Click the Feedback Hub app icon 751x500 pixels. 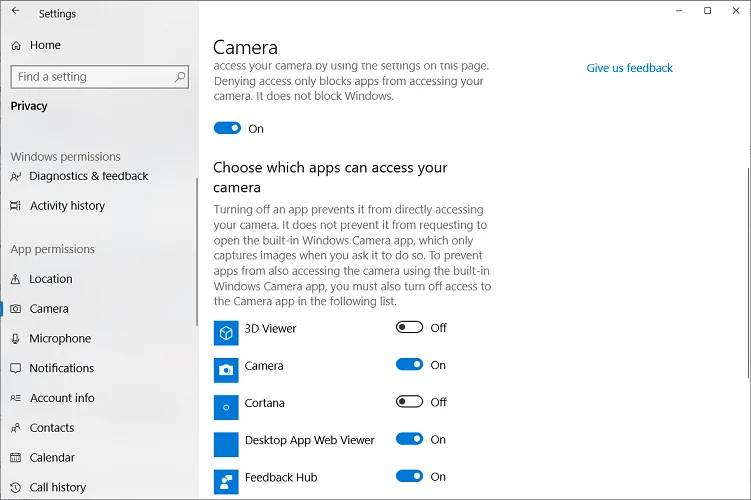click(x=226, y=482)
